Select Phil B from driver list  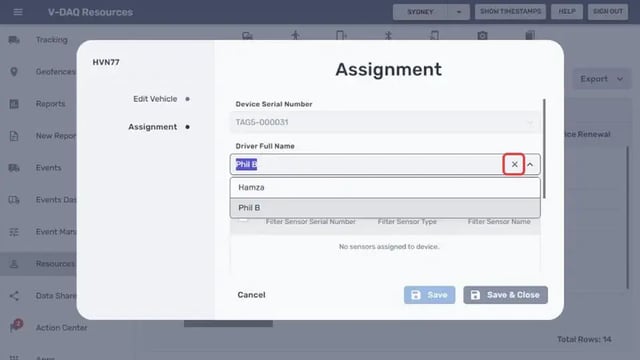385,208
